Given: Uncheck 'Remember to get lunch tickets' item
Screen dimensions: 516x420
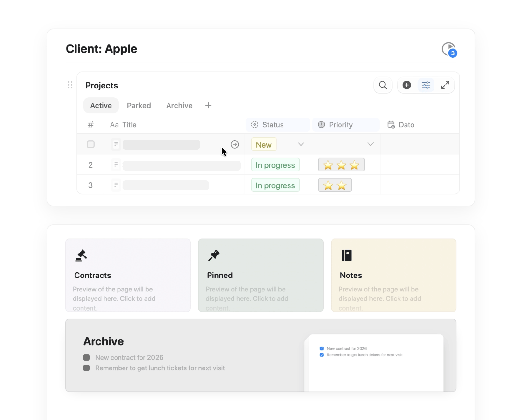Looking at the screenshot, I should point(322,355).
